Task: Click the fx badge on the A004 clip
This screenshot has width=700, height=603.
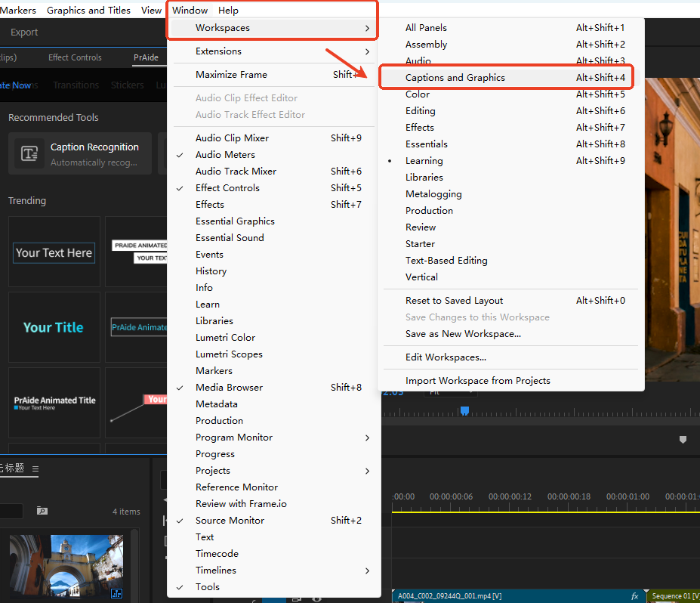Action: click(x=637, y=595)
